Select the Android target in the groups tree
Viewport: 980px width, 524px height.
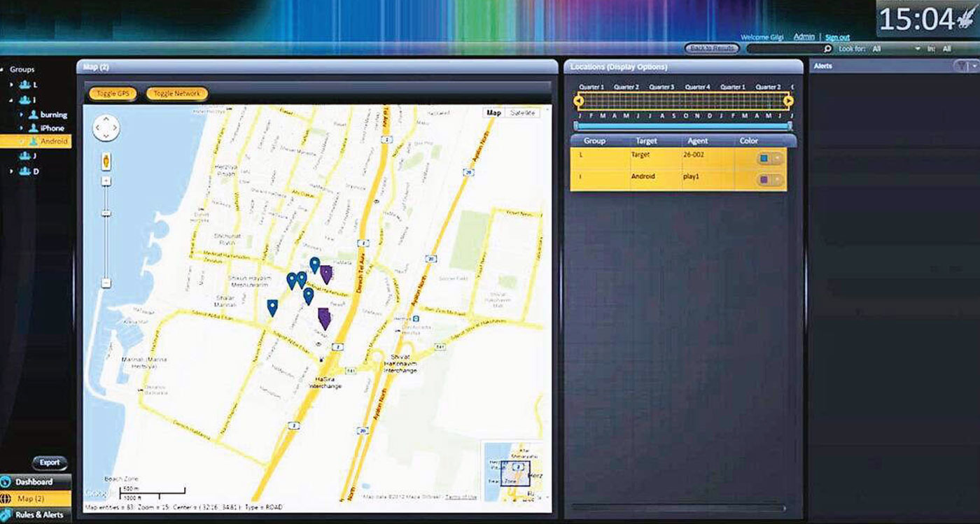pyautogui.click(x=53, y=143)
